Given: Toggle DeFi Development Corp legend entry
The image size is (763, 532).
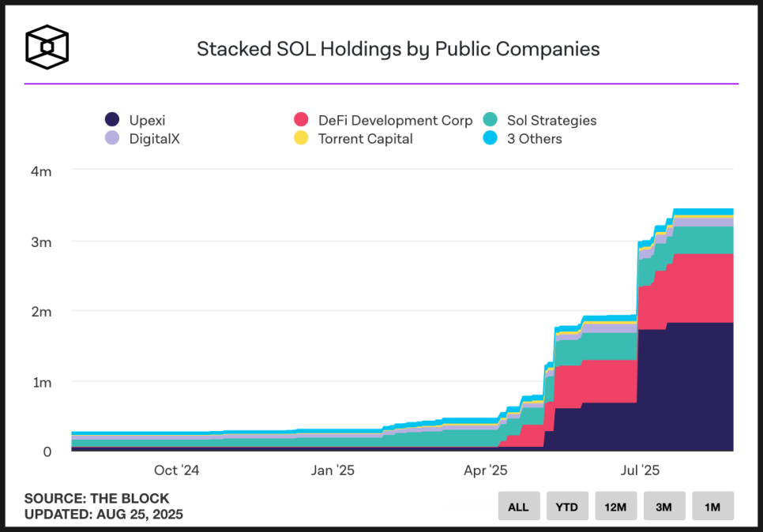Looking at the screenshot, I should coord(383,120).
